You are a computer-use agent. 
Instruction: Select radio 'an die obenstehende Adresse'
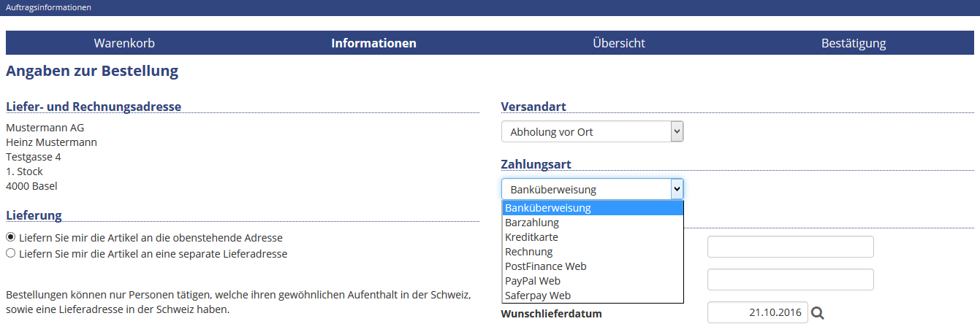coord(10,237)
